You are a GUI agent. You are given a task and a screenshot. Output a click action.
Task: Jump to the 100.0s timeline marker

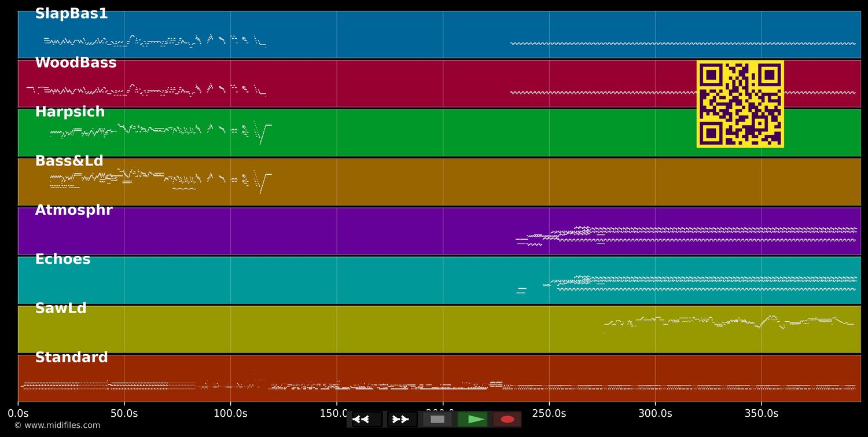[x=230, y=413]
